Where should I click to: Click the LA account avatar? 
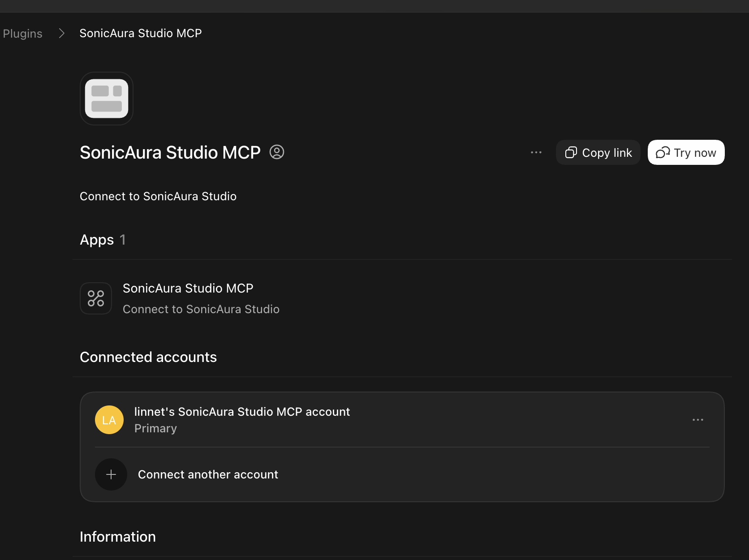(x=109, y=420)
